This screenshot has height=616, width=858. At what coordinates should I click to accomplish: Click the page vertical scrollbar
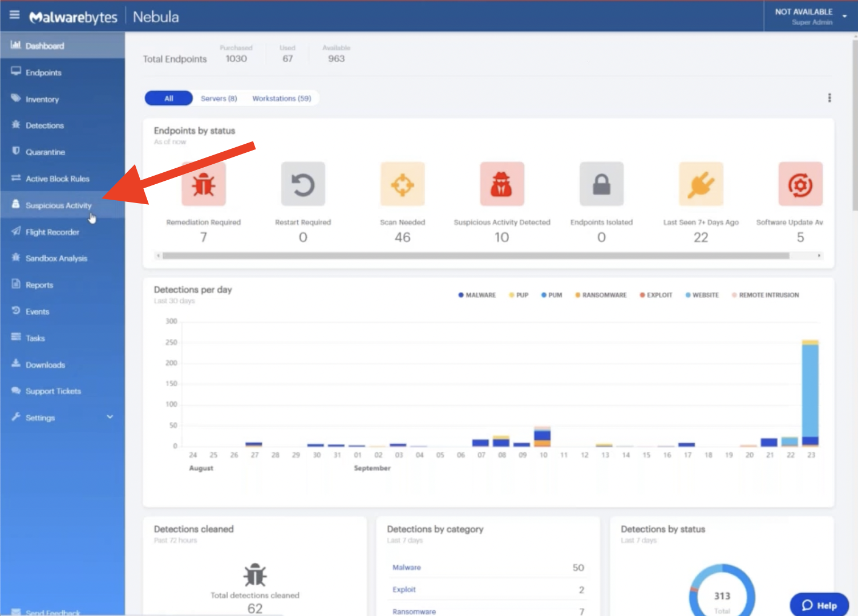[855, 125]
